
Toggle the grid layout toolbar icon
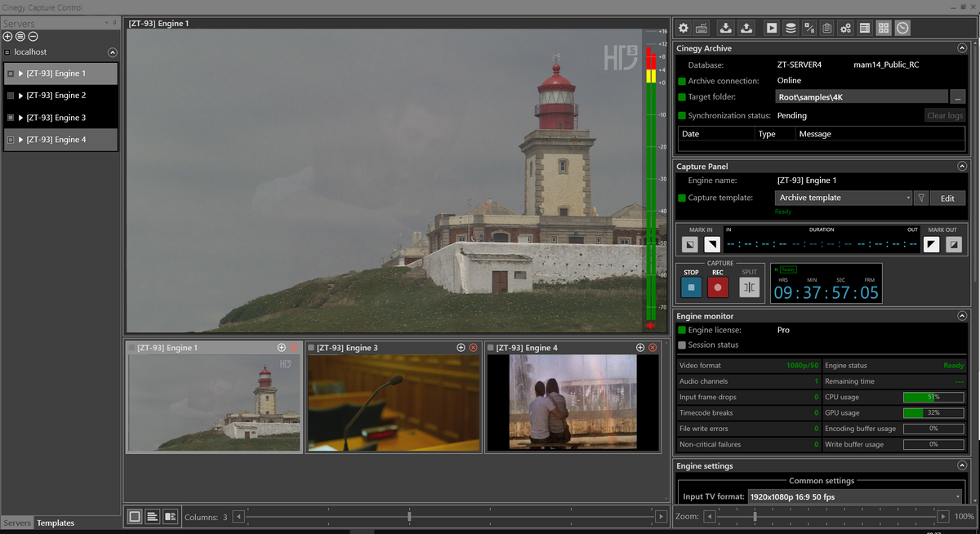click(883, 27)
